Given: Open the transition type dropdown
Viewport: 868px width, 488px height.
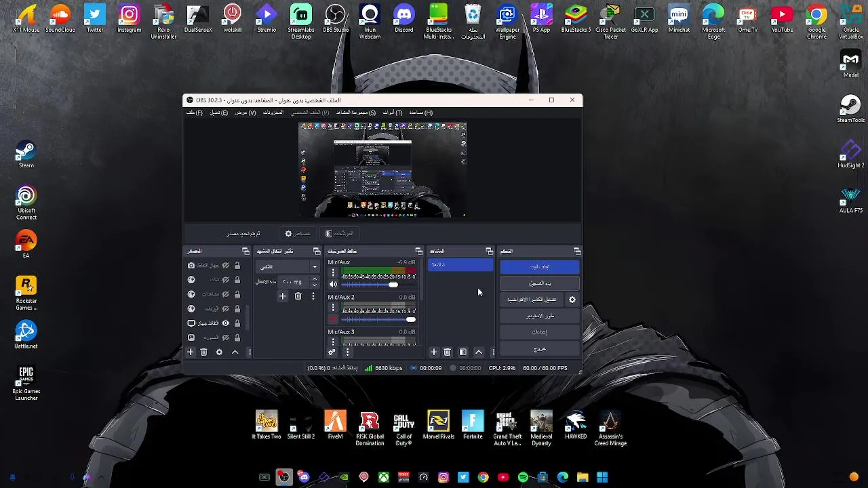Looking at the screenshot, I should [288, 266].
